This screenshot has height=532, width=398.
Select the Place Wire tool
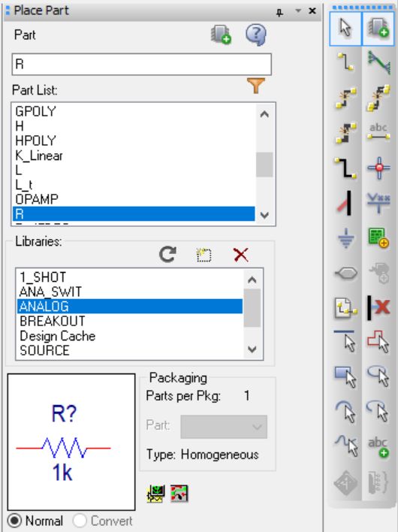345,62
